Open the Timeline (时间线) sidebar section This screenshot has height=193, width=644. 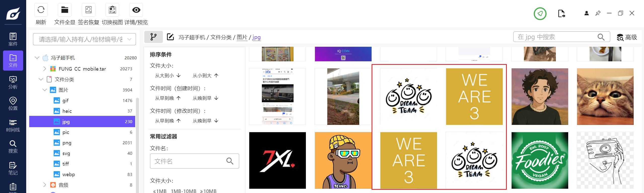13,125
